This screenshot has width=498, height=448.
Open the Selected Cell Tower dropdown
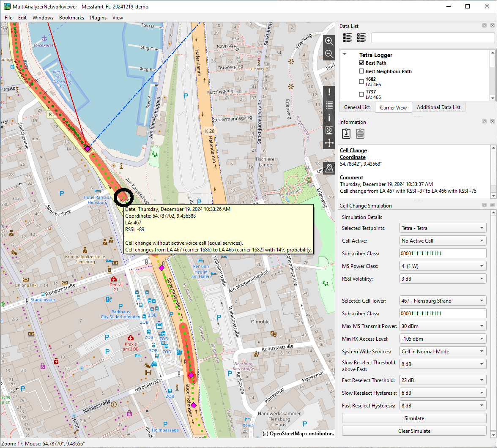(443, 301)
